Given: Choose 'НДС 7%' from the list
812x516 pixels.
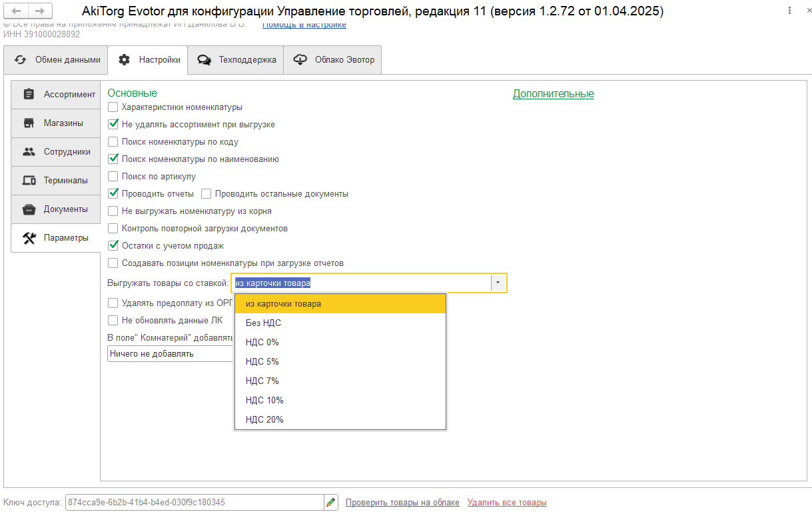Looking at the screenshot, I should pyautogui.click(x=340, y=381).
